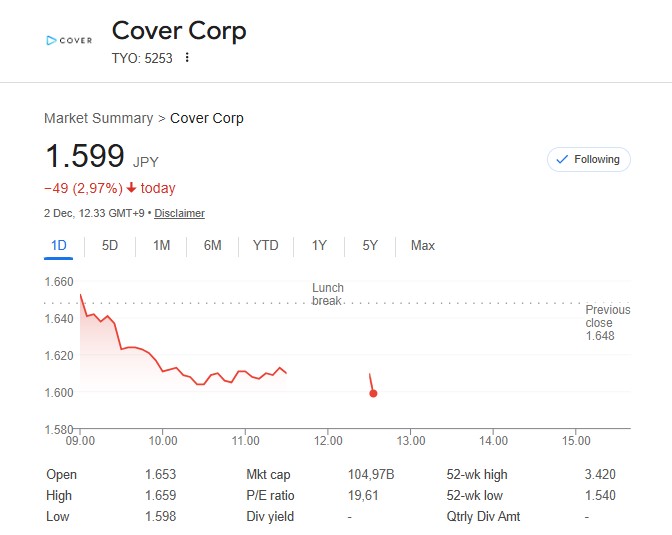The image size is (672, 535).
Task: Click the 13.00 time axis label
Action: (x=411, y=441)
